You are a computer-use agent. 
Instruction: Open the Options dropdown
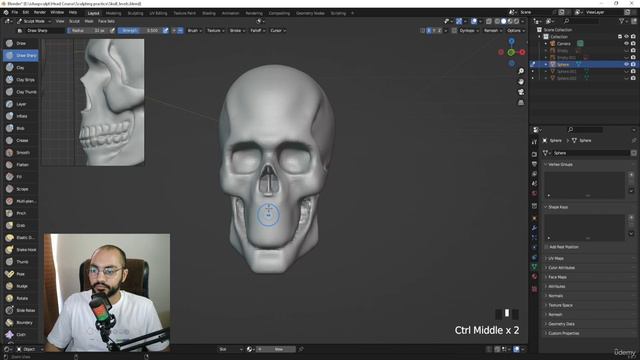pyautogui.click(x=515, y=31)
